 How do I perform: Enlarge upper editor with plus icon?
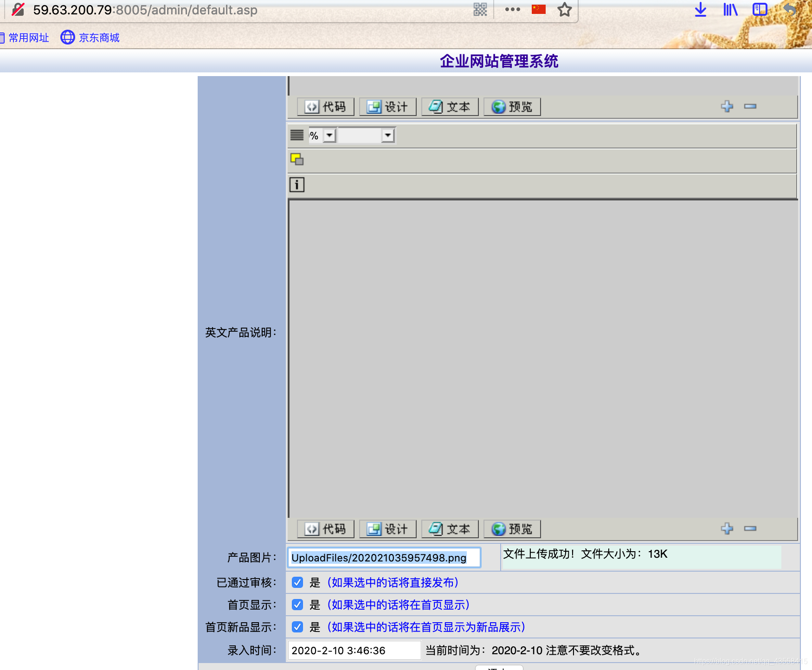coord(727,106)
